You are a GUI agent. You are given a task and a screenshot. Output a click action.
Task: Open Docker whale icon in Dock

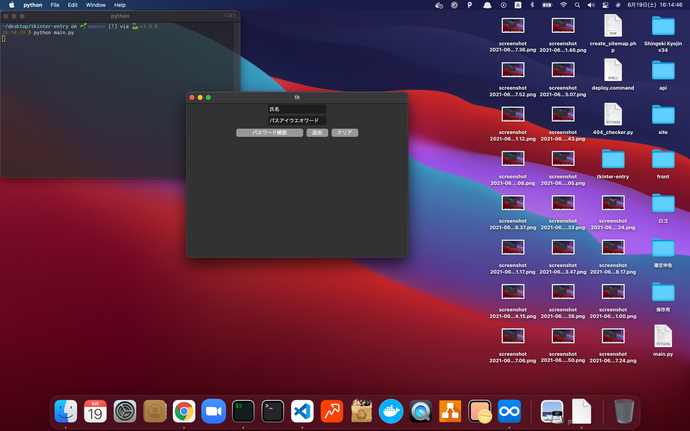pyautogui.click(x=391, y=411)
